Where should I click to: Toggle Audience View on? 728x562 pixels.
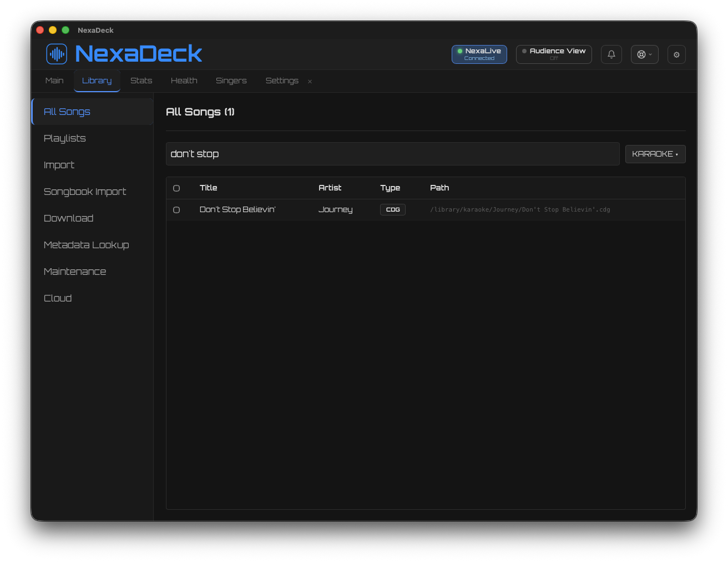pos(553,54)
